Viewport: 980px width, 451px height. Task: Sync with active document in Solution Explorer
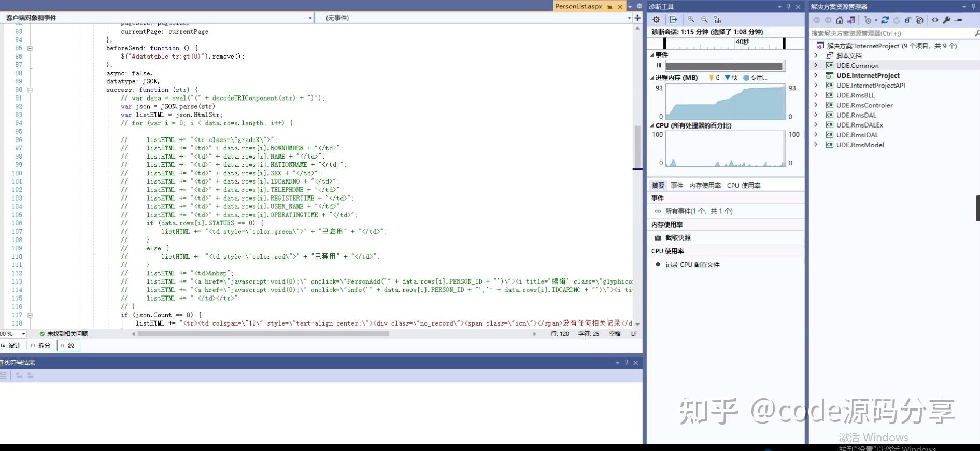pos(885,20)
